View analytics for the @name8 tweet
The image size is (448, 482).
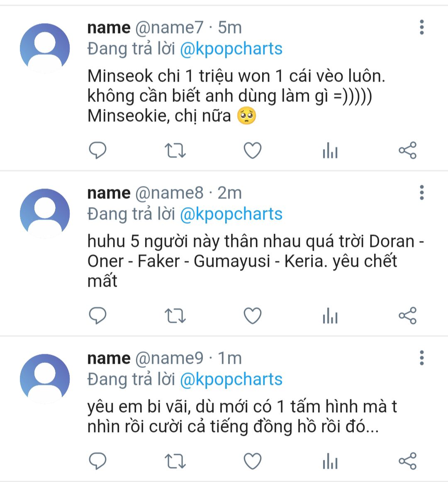coord(330,316)
